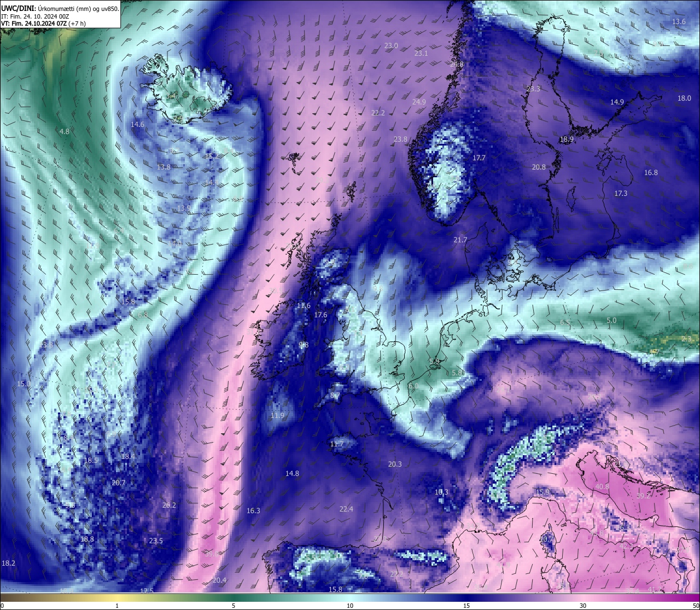
Task: Click the map value "23.3"
Action: coord(533,89)
